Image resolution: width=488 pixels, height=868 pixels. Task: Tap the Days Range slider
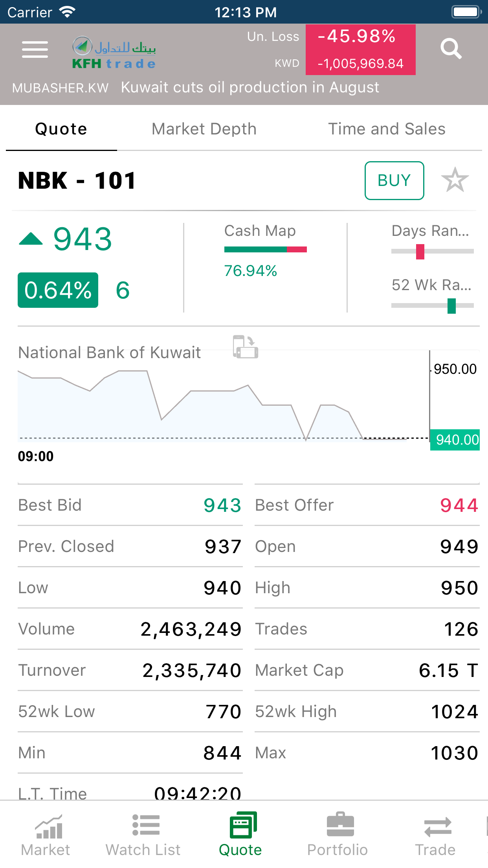point(433,251)
